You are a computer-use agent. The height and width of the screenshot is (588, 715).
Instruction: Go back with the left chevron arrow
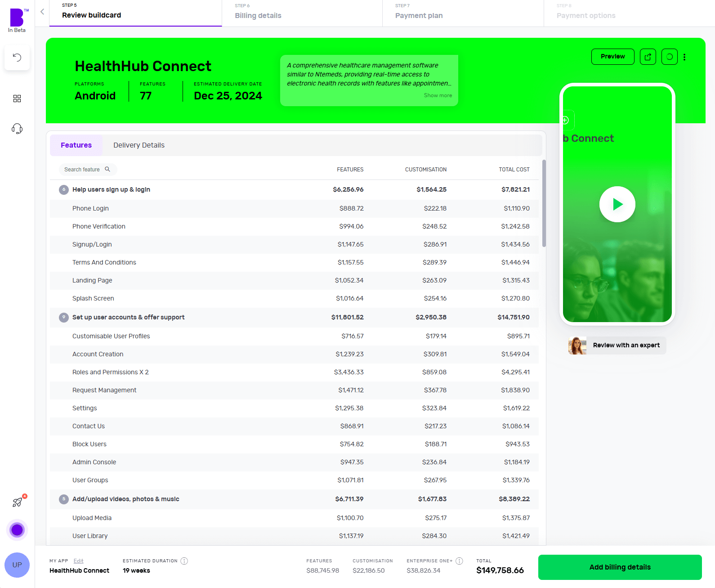[42, 12]
